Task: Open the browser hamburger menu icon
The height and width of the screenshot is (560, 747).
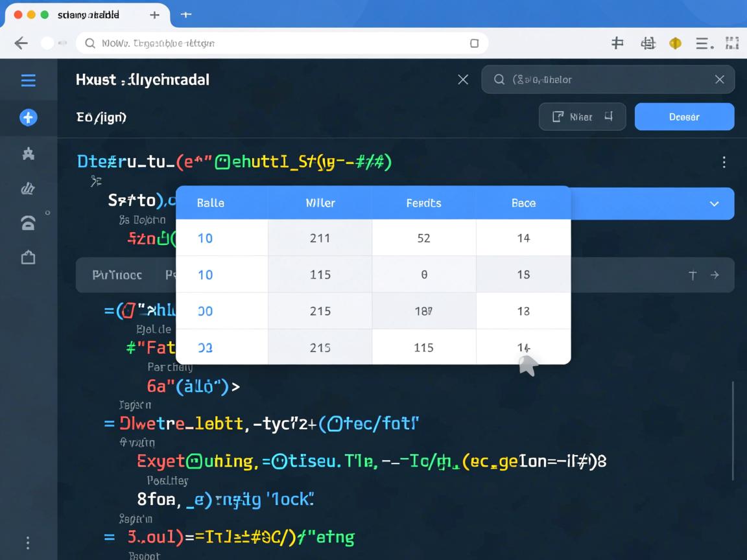Action: coord(702,43)
